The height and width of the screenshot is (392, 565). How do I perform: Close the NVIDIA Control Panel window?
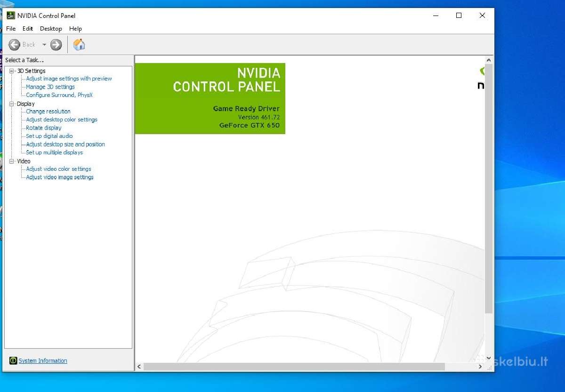point(482,16)
